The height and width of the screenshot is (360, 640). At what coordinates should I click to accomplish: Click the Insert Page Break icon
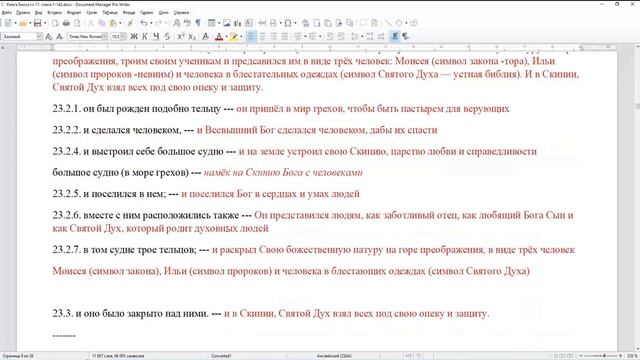click(x=262, y=23)
